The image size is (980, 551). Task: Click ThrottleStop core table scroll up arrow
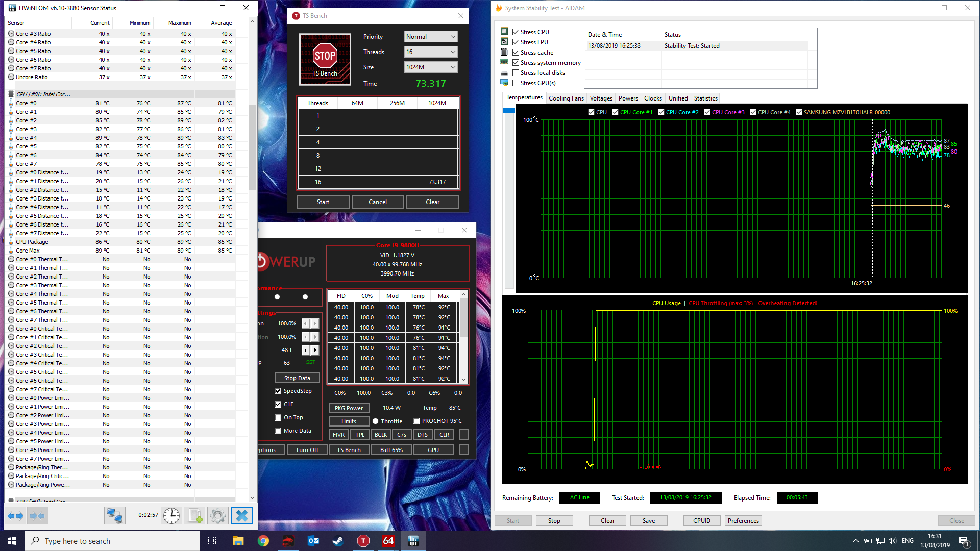point(463,295)
